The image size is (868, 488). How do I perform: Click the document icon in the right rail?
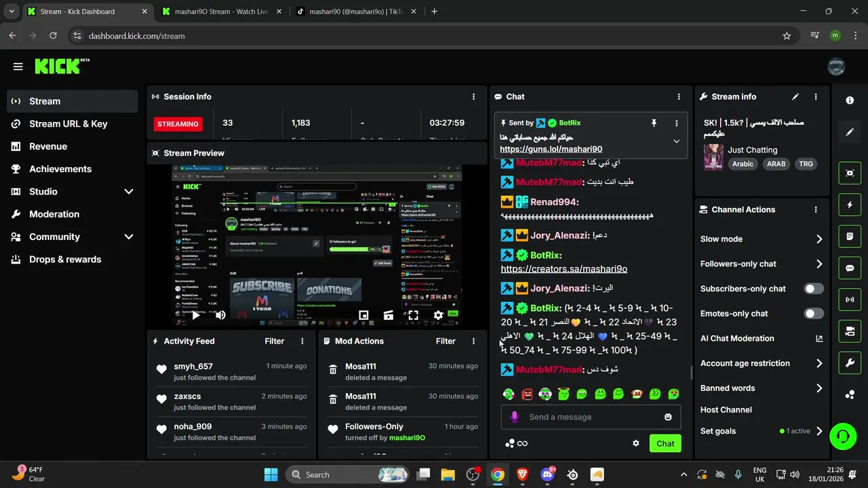point(850,237)
